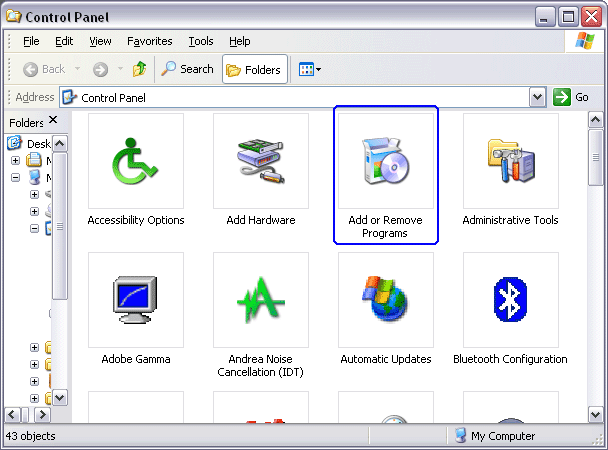
Task: Maximize the Control Panel window
Action: [568, 17]
